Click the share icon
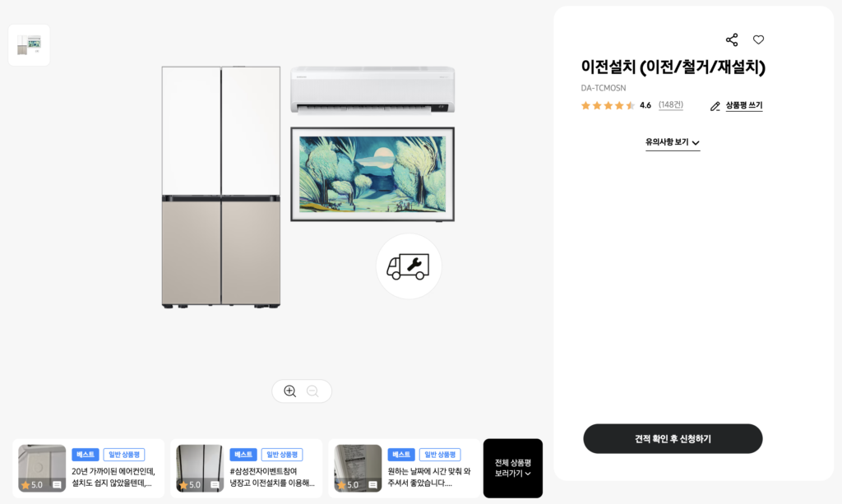 pos(731,39)
